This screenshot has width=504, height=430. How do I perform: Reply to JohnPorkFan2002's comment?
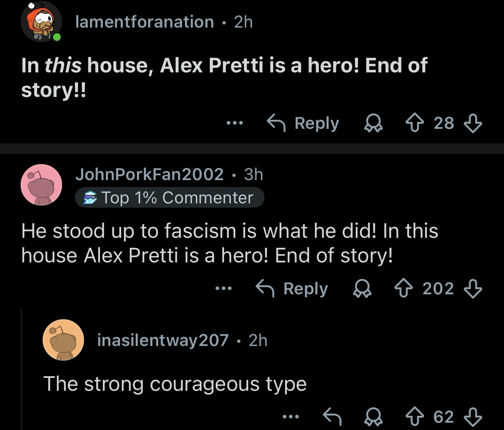[x=292, y=288]
